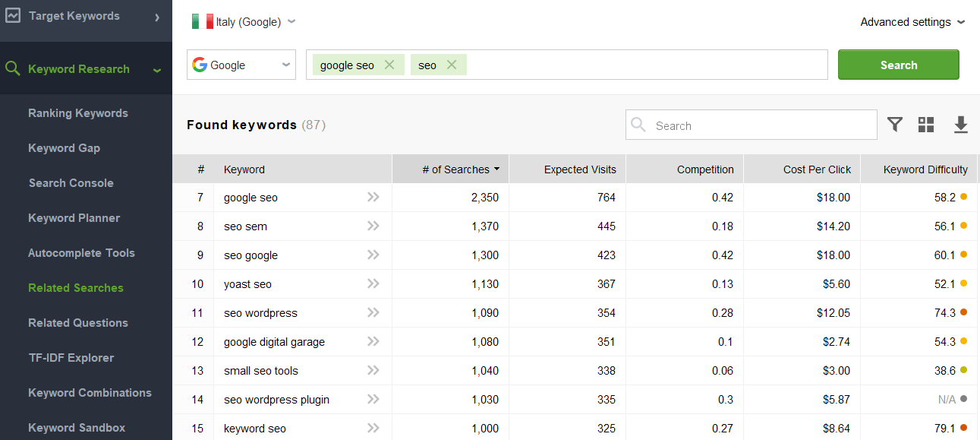This screenshot has height=440, width=980.
Task: Click the orange difficulty dot in the 'seo wordpress' row
Action: [x=963, y=312]
